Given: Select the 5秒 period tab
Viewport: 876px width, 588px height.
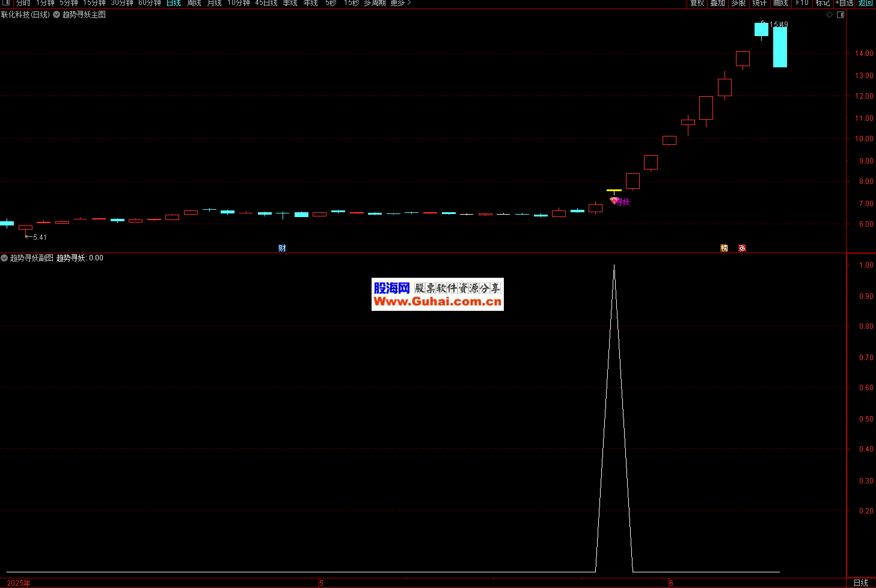Looking at the screenshot, I should 331,3.
